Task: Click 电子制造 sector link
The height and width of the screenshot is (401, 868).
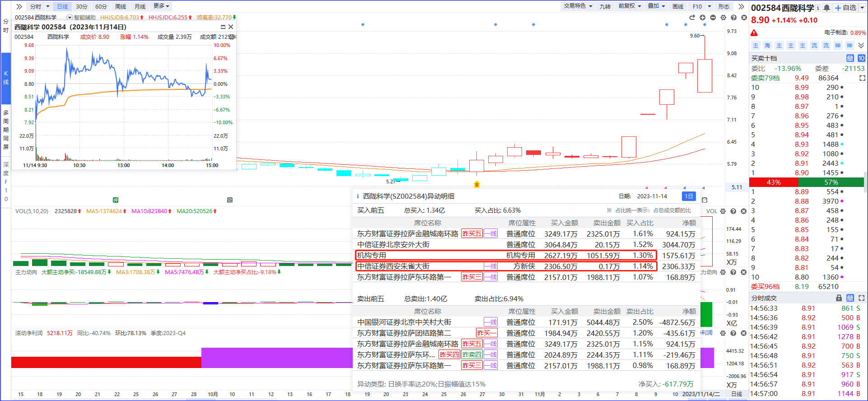Action: [x=836, y=33]
